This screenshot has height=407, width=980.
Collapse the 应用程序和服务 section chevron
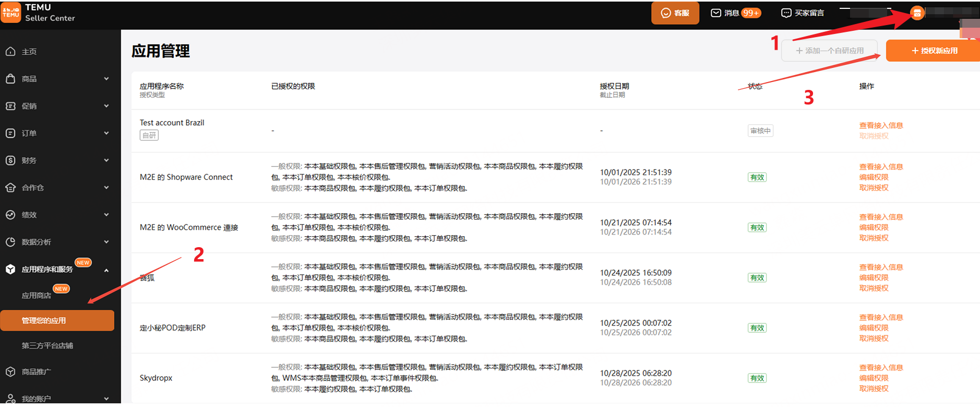point(106,270)
